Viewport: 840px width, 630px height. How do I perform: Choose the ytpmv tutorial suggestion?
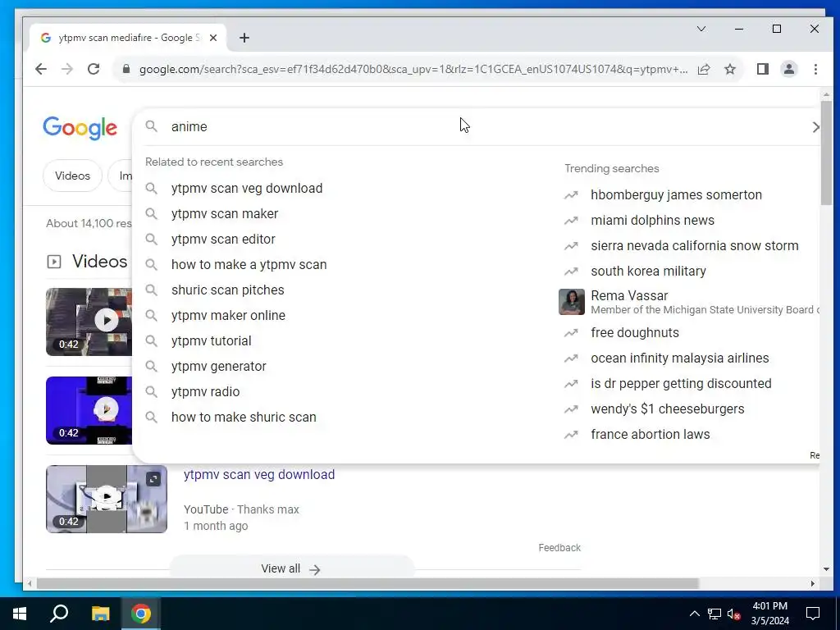tap(212, 341)
